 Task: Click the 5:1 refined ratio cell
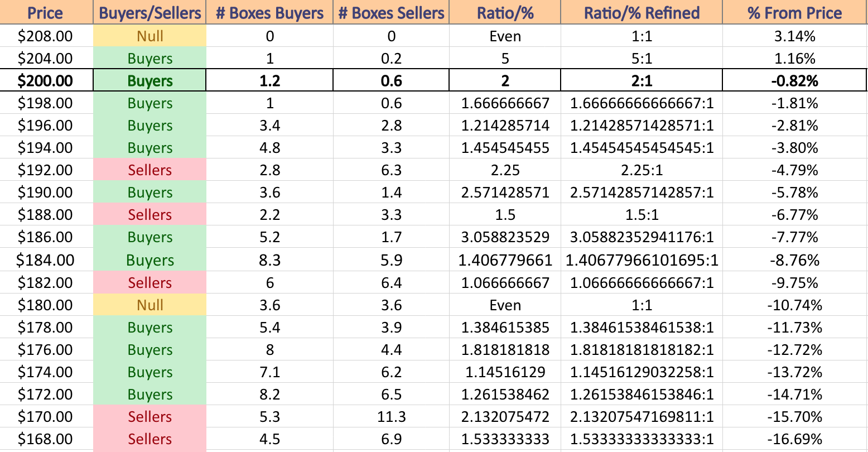[x=642, y=59]
